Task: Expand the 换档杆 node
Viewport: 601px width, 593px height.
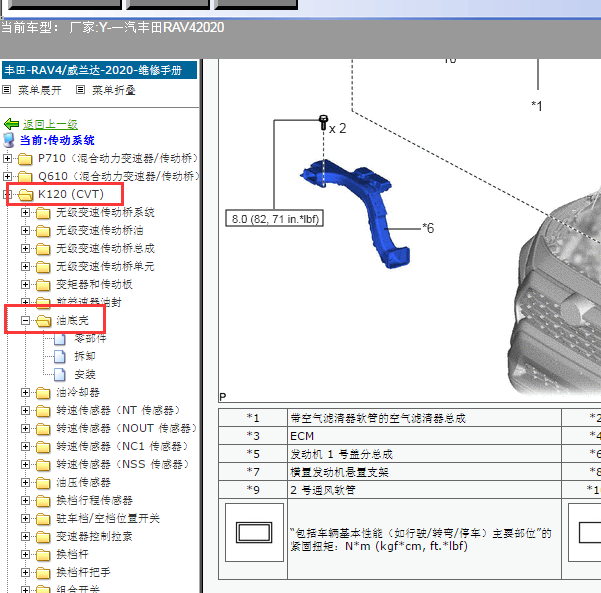Action: (x=25, y=554)
